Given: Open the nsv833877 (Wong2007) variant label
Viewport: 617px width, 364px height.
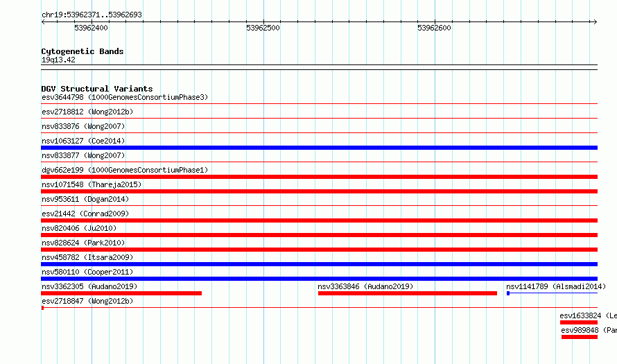Looking at the screenshot, I should (x=83, y=155).
